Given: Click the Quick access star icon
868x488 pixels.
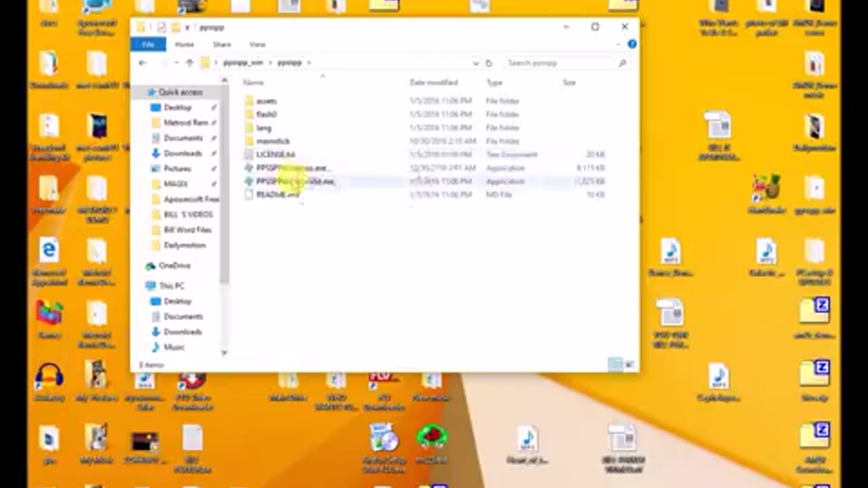Looking at the screenshot, I should [151, 92].
